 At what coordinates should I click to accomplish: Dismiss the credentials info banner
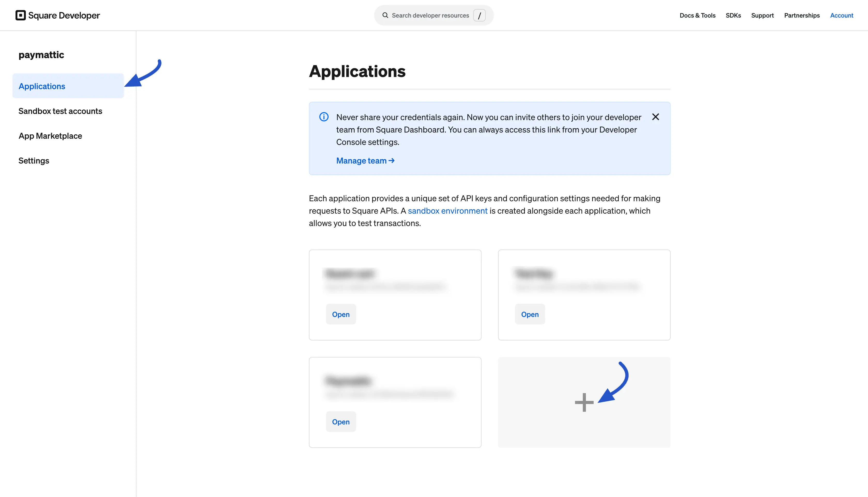click(x=655, y=117)
